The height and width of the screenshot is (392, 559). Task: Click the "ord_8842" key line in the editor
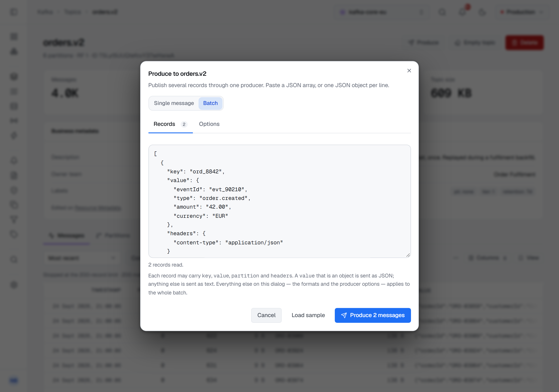[195, 172]
